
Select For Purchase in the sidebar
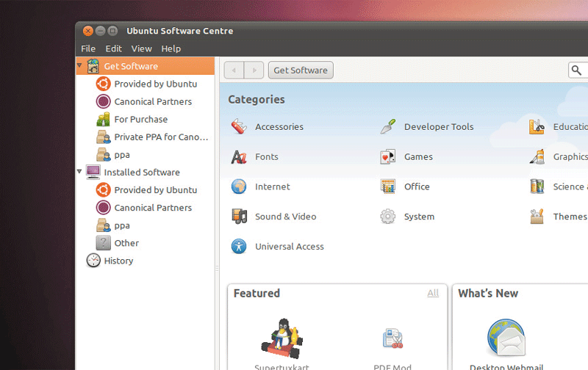pos(140,119)
